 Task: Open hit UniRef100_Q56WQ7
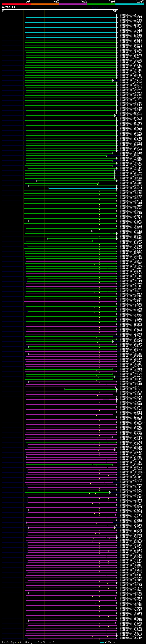[x=131, y=183]
